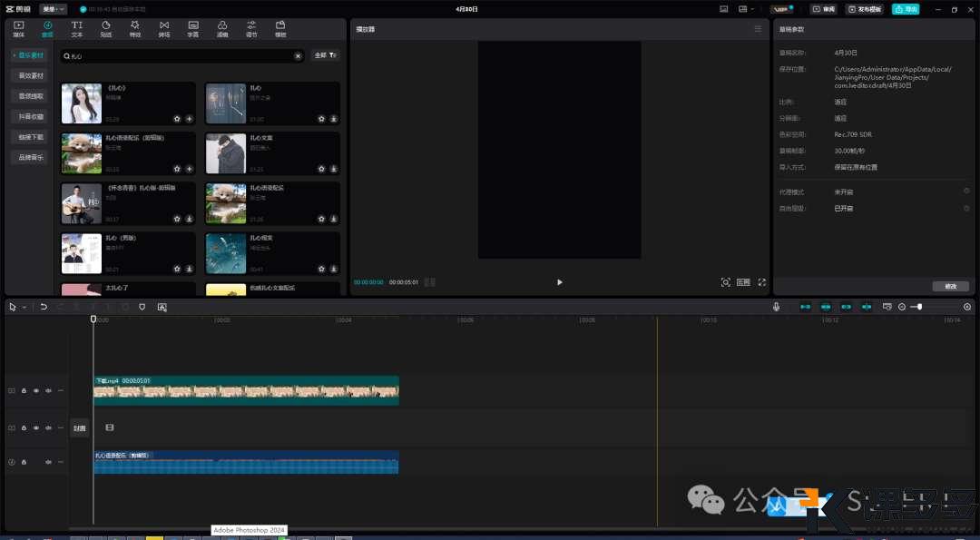Screen dimensions: 980x540
Task: Switch to the Stickers (贴纸) tab
Action: point(106,28)
